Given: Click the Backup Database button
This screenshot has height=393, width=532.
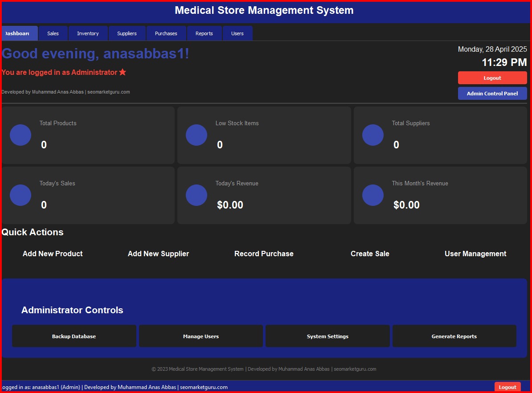Looking at the screenshot, I should tap(74, 336).
